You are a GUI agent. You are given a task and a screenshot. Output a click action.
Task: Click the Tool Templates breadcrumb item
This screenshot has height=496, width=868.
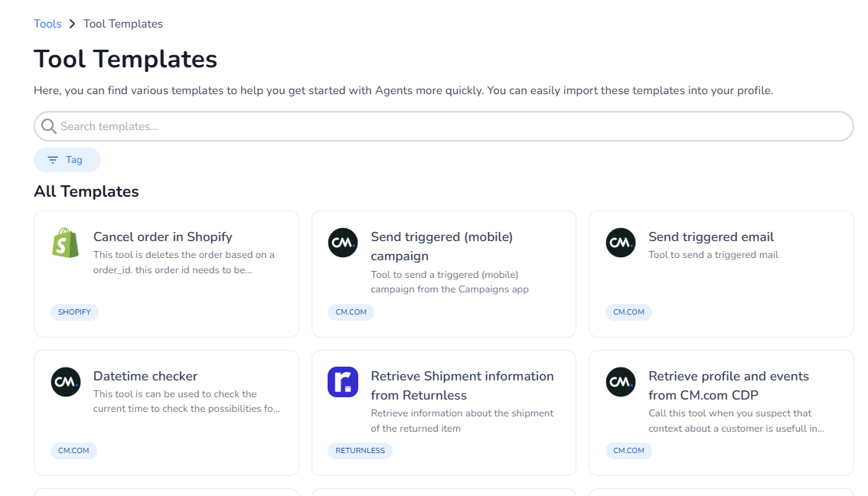click(123, 24)
